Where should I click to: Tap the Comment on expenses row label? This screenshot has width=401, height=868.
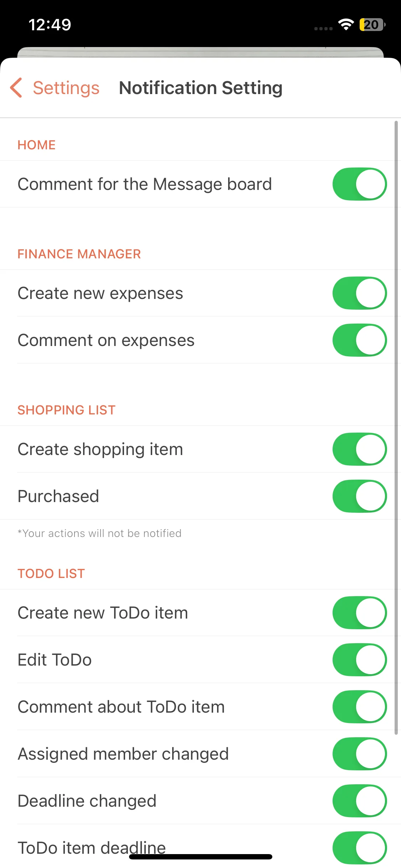click(x=106, y=340)
